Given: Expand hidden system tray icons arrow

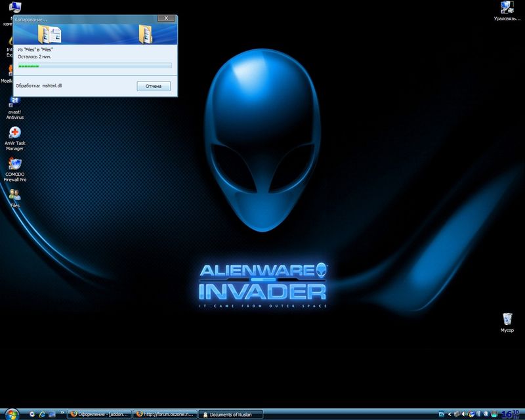Looking at the screenshot, I should coord(450,414).
